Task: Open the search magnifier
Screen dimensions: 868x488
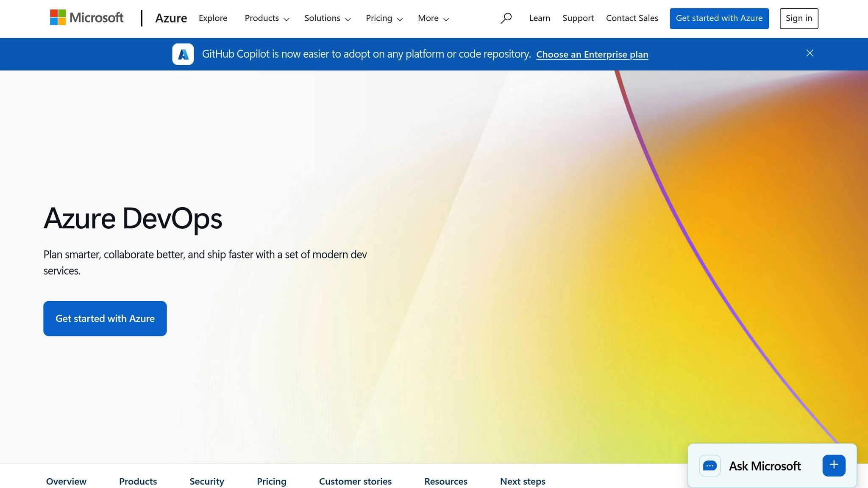Action: tap(506, 18)
